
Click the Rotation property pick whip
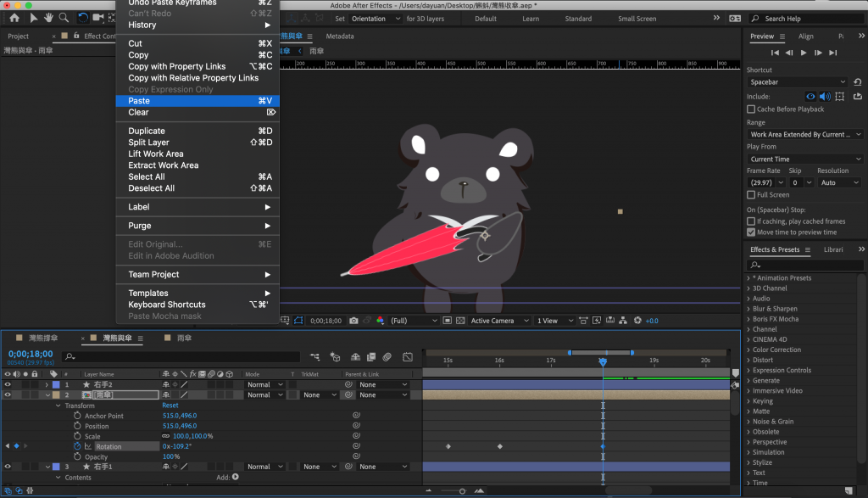click(x=357, y=446)
